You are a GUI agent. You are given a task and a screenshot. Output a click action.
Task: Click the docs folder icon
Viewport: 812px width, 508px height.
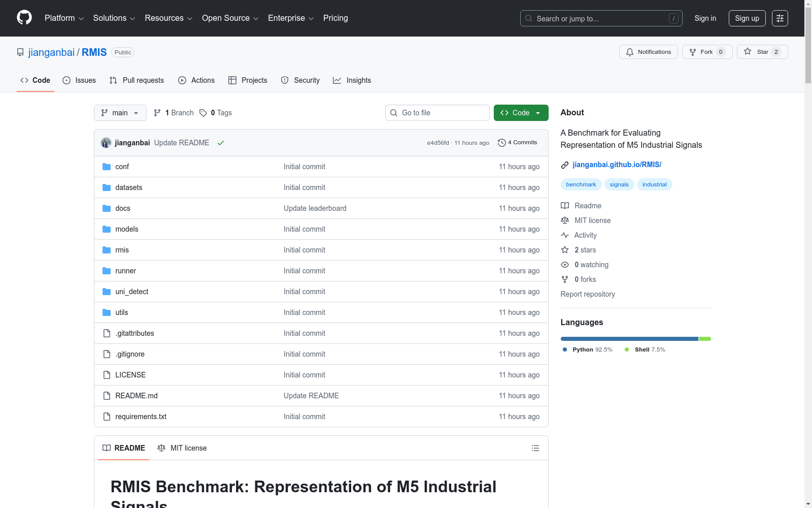pyautogui.click(x=107, y=208)
